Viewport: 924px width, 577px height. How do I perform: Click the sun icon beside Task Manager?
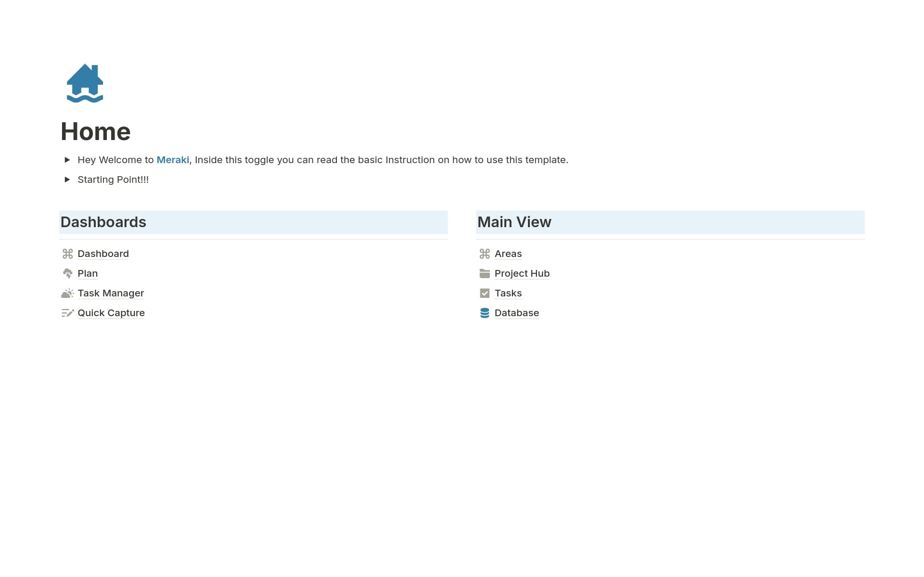pos(68,293)
